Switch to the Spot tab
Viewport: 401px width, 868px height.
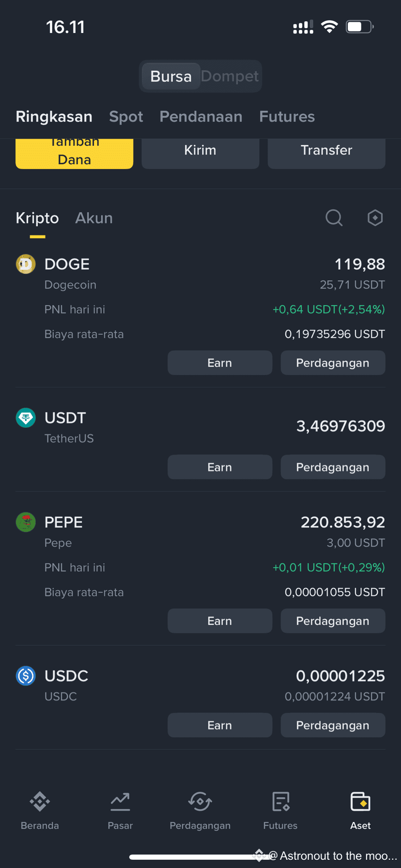tap(126, 117)
